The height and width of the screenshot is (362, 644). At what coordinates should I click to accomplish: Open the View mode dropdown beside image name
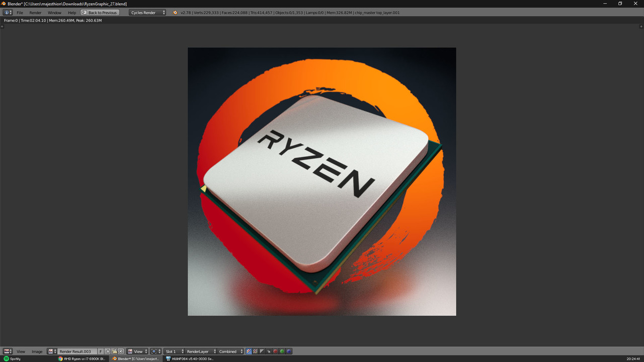pyautogui.click(x=137, y=351)
